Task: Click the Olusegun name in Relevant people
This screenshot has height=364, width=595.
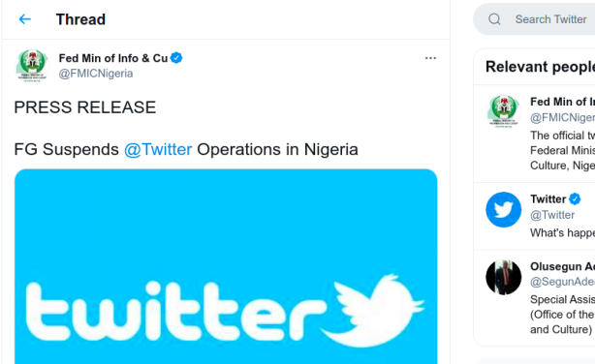Action: tap(562, 266)
